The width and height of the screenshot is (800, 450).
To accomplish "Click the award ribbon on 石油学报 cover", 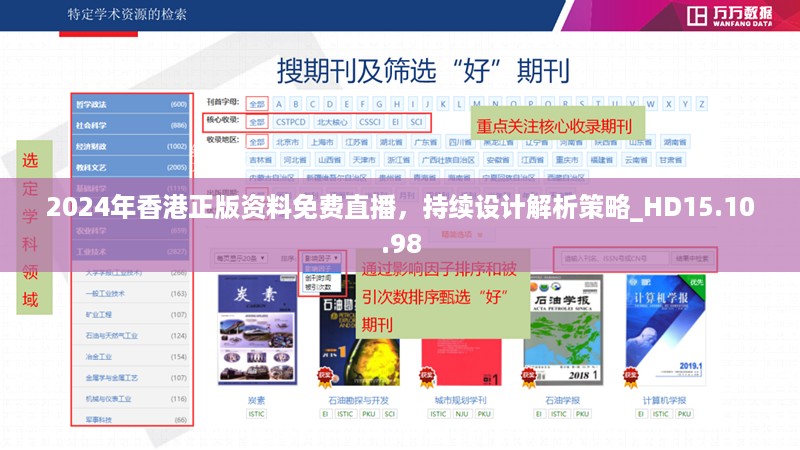I will click(x=529, y=377).
